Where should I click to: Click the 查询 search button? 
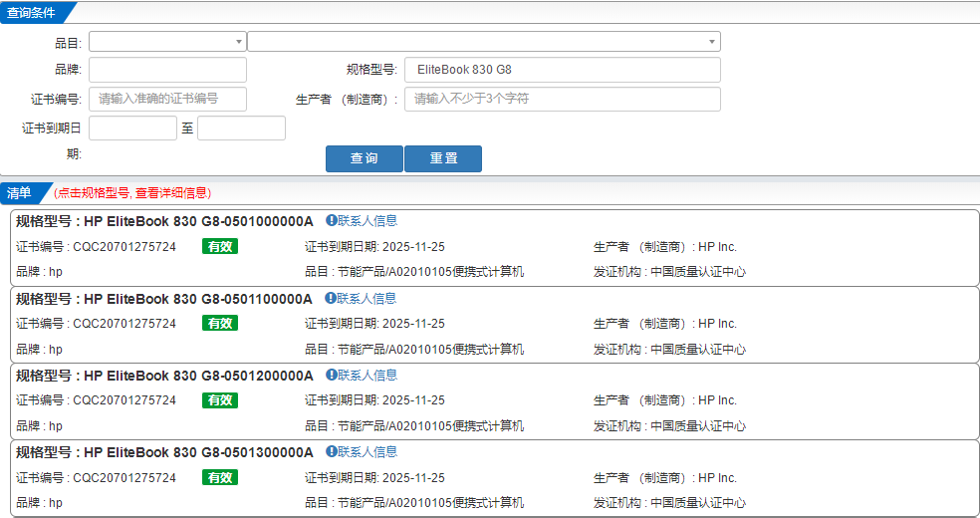(x=364, y=158)
